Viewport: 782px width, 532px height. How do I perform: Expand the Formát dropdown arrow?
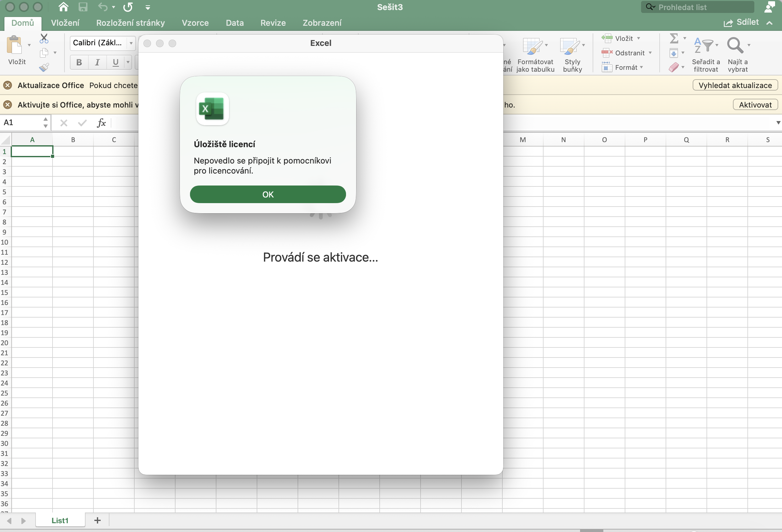point(641,67)
